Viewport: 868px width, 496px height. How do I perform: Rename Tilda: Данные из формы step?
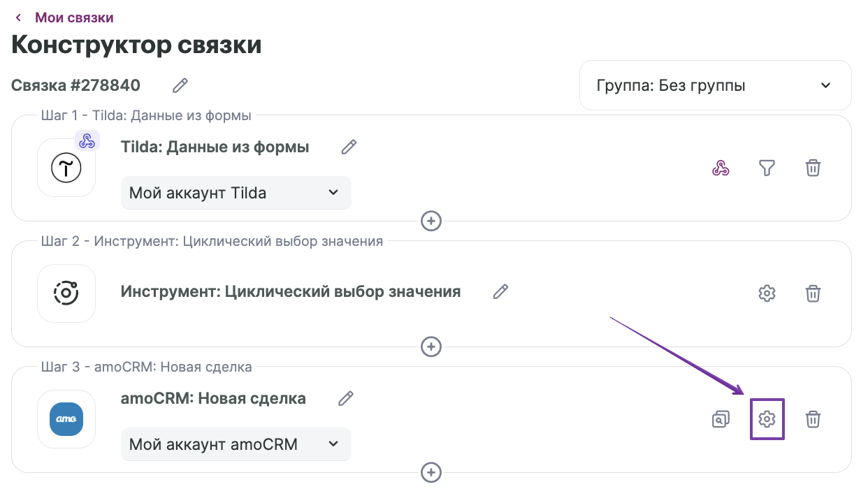pos(349,147)
